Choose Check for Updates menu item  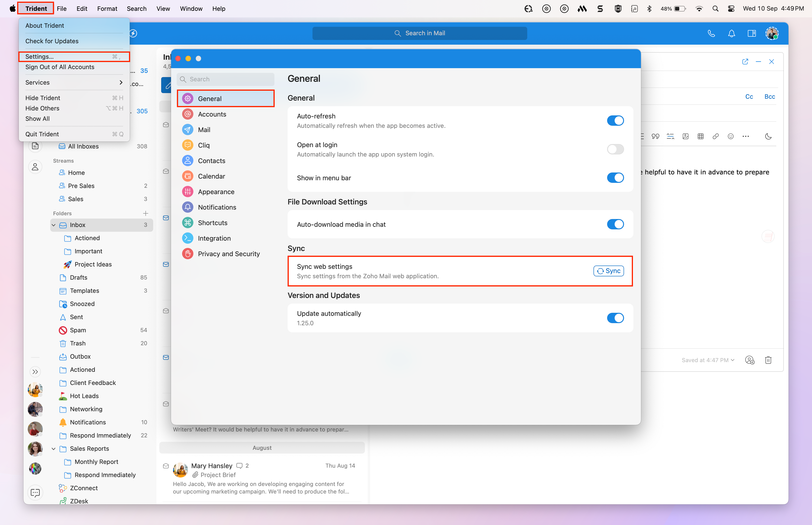tap(52, 41)
